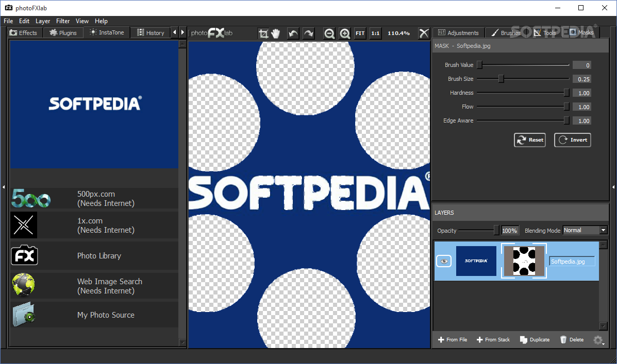617x364 pixels.
Task: Undo the last action
Action: click(293, 33)
